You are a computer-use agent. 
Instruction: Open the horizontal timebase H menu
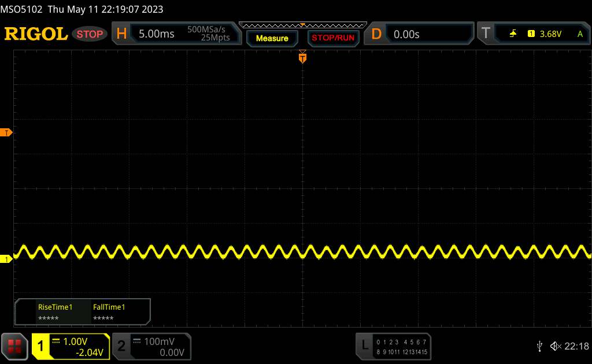point(121,34)
